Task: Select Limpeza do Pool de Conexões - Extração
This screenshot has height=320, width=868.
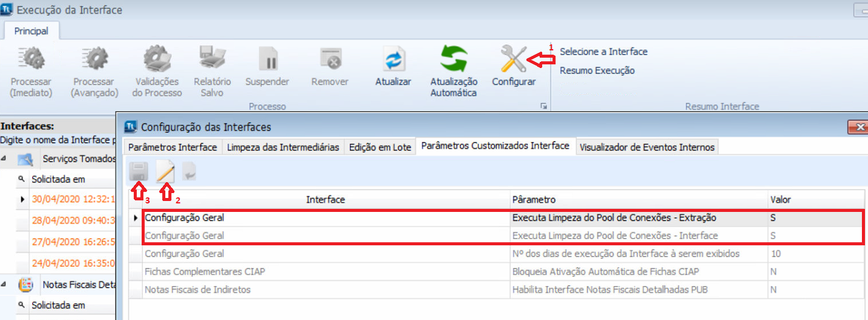Action: click(639, 217)
